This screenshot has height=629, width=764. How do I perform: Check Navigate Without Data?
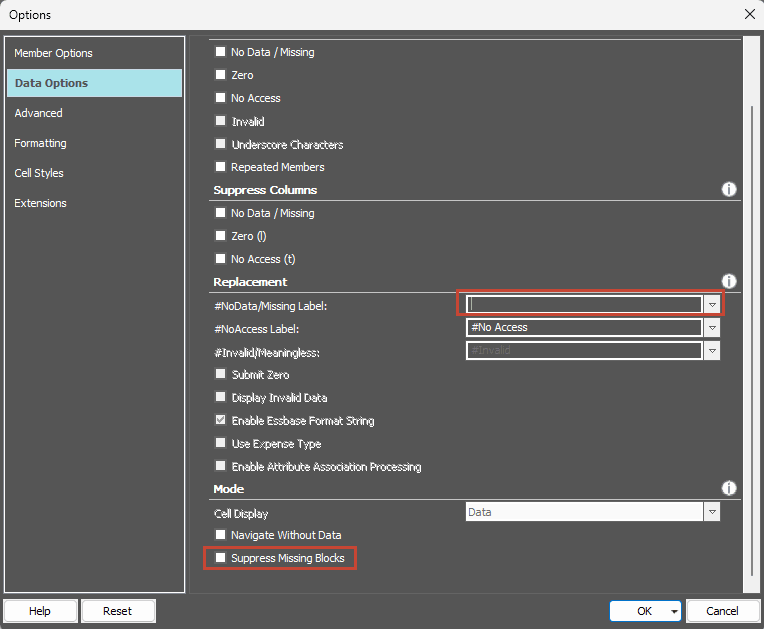coord(220,535)
